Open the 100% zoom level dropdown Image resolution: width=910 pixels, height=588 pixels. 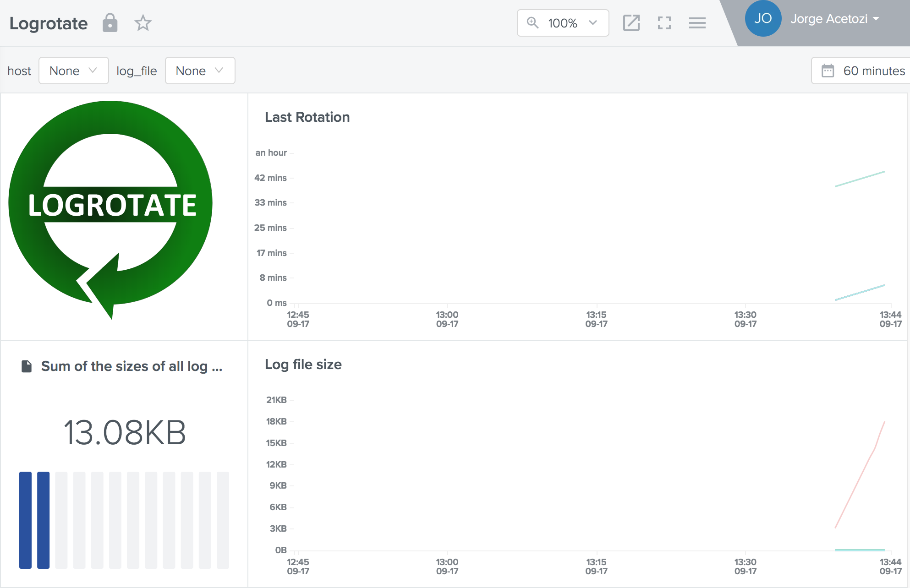563,23
